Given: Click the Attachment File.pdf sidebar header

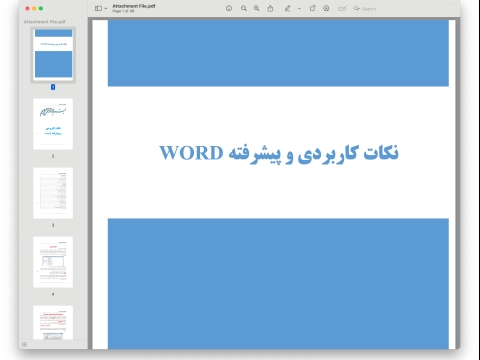Looking at the screenshot, I should pyautogui.click(x=45, y=22).
